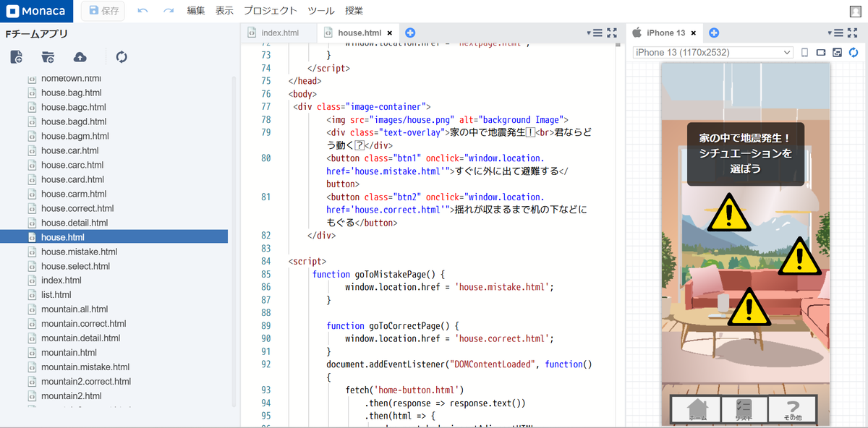Create a new file in project
The image size is (868, 428).
[x=16, y=57]
